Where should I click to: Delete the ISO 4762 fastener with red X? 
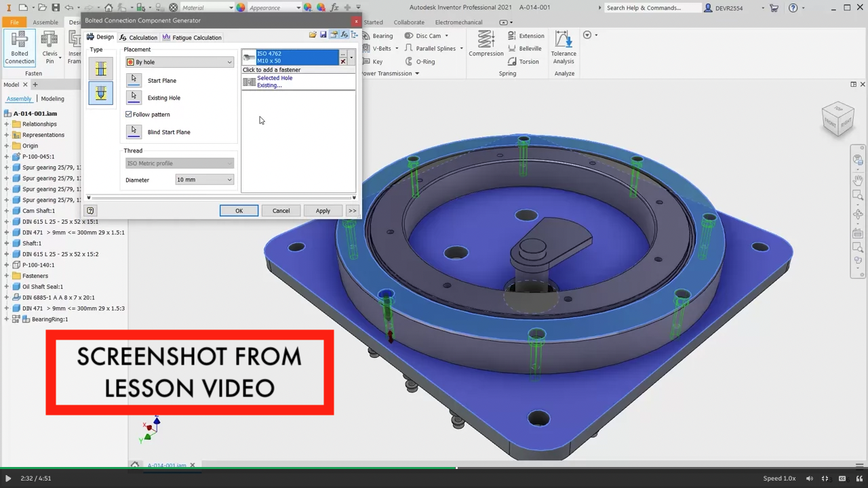tap(343, 62)
